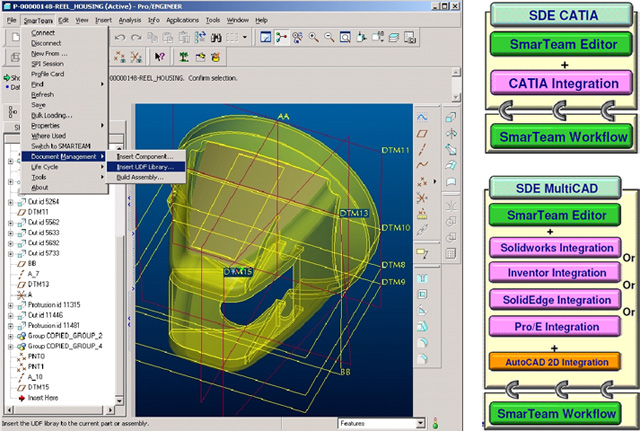
Task: Toggle the spin center icon
Action: (x=282, y=38)
